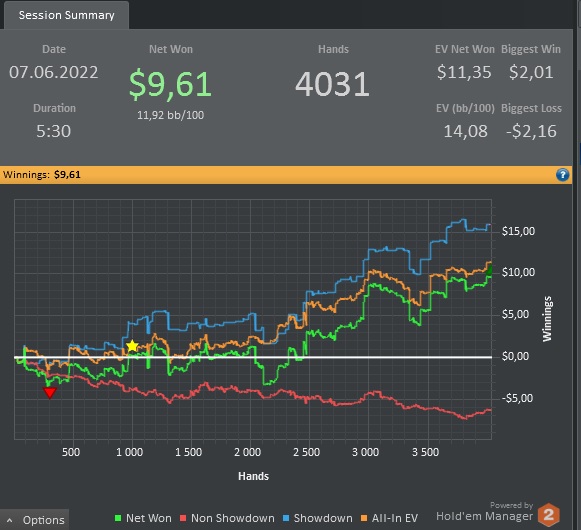The image size is (581, 530).
Task: Click the Duration header label
Action: pos(54,108)
